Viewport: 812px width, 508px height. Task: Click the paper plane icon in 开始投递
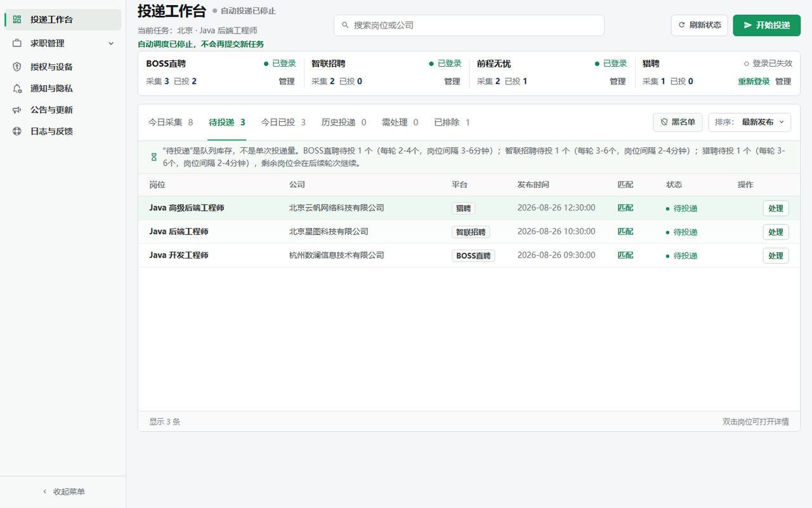pos(748,25)
